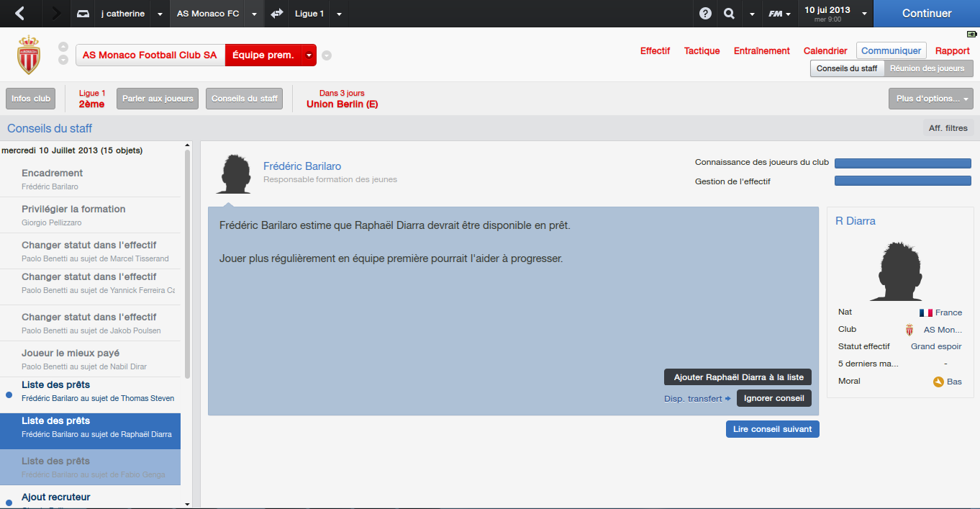
Task: Click the Connaissance des joueurs du club bar
Action: point(902,163)
